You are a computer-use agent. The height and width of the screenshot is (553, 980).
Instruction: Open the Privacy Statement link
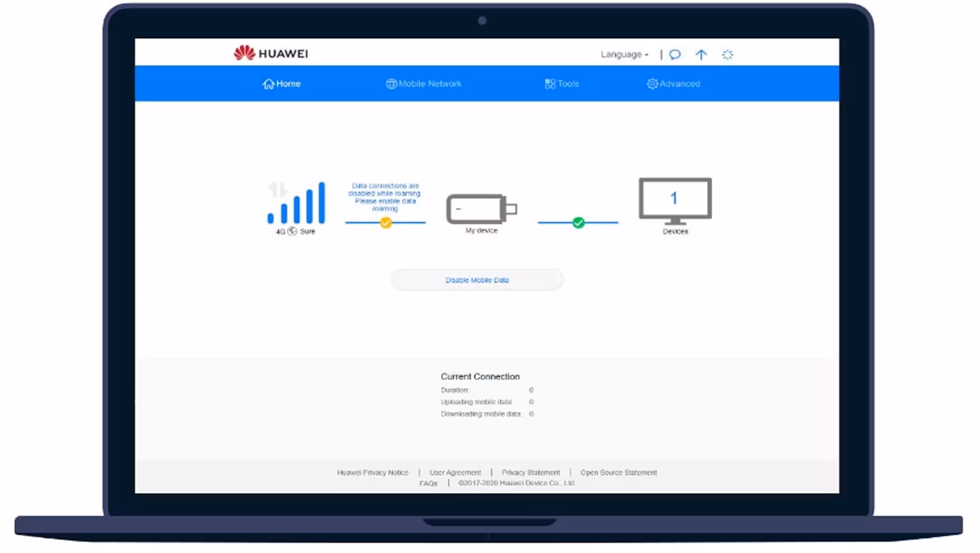coord(531,472)
